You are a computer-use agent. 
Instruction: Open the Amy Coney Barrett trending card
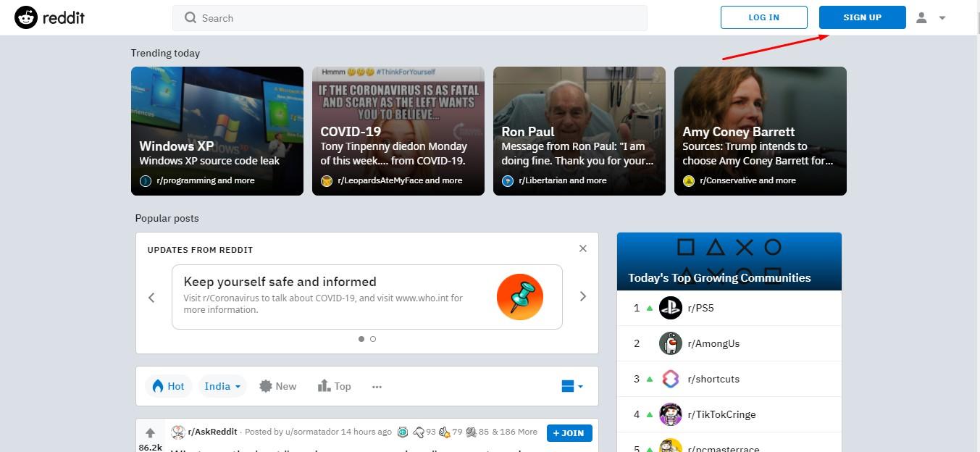pyautogui.click(x=761, y=131)
